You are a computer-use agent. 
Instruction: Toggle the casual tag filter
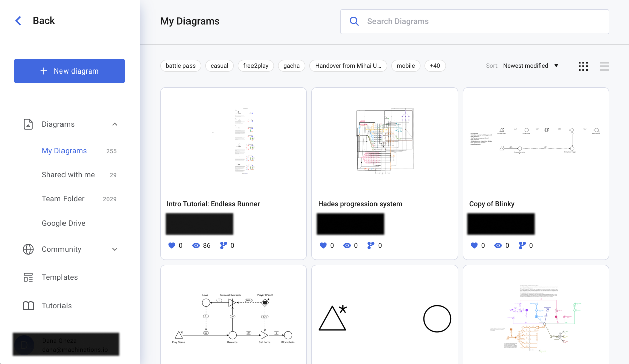pyautogui.click(x=219, y=66)
